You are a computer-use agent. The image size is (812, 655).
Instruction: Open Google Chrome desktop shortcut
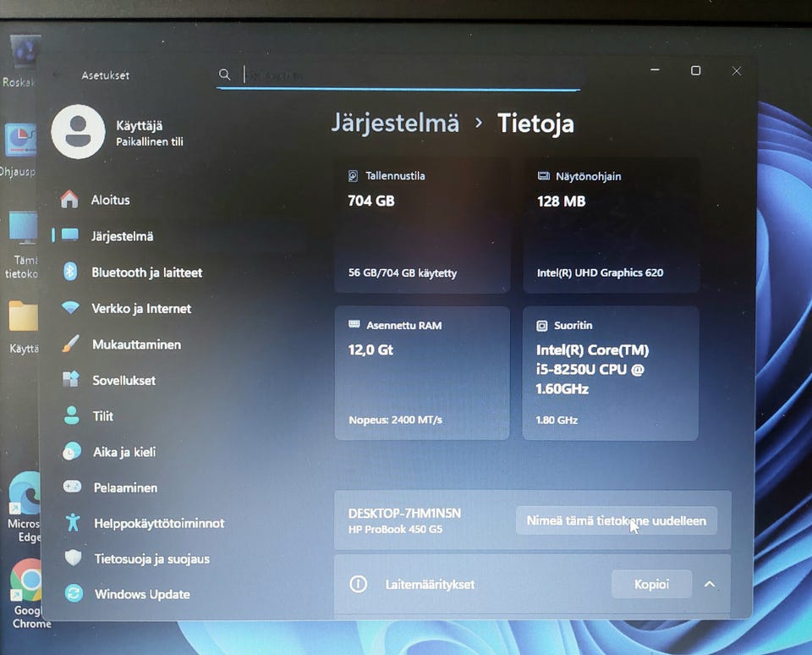pos(27,594)
